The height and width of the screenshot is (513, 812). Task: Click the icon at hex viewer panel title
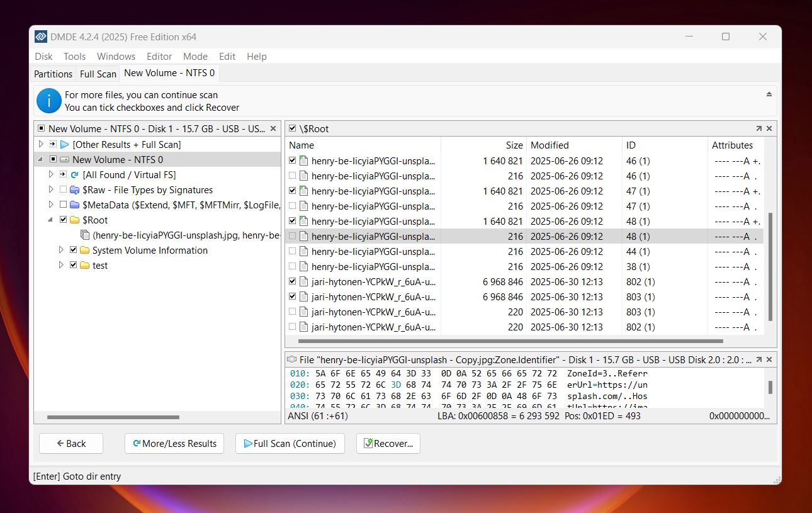click(x=292, y=359)
